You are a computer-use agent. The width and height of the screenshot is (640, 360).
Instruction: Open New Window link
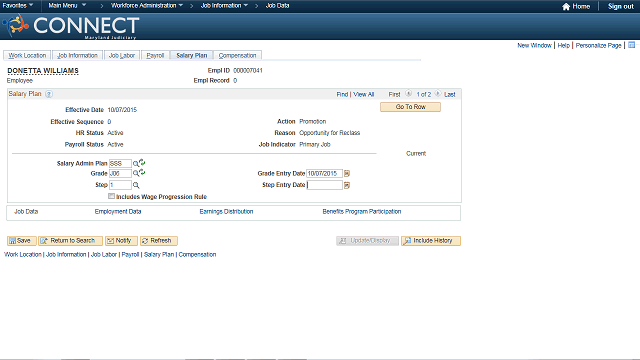coord(534,45)
